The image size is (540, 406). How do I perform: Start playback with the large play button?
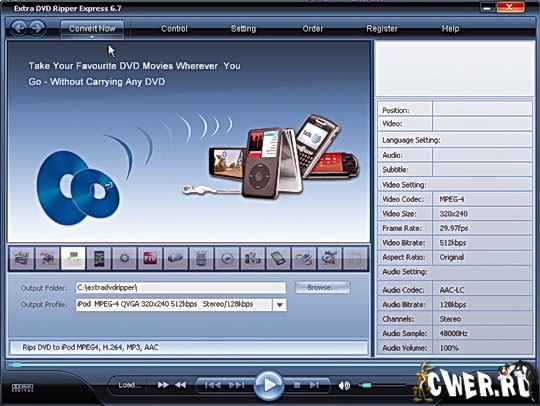[x=269, y=385]
